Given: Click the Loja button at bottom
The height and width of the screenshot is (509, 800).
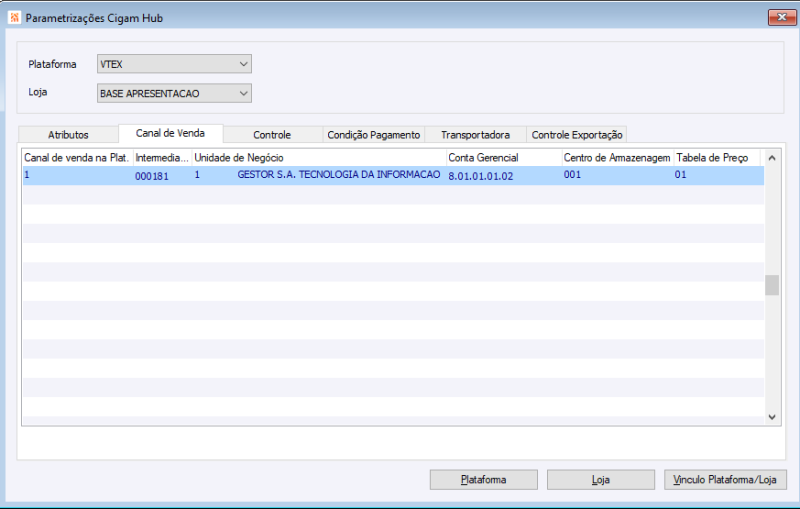Looking at the screenshot, I should click(x=601, y=479).
